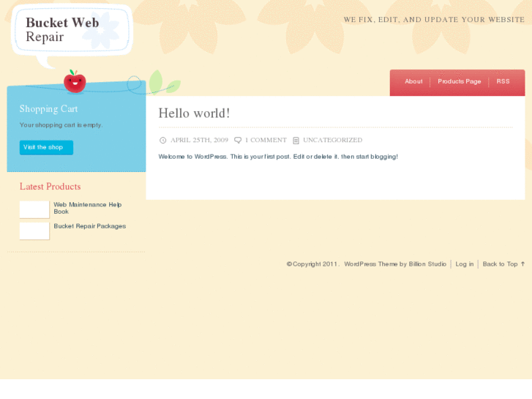The image size is (532, 399).
Task: Click the Latest Products heading
Action: pos(50,187)
